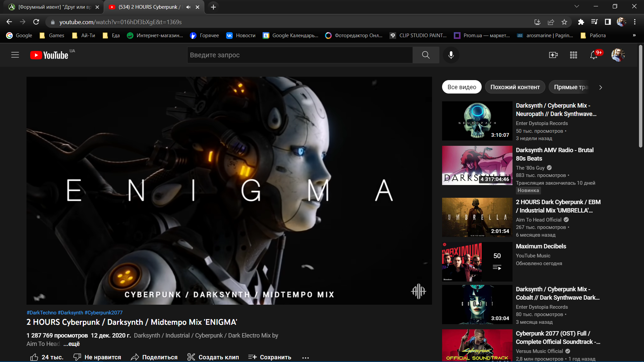Open media controls icon in Chrome toolbar

click(594, 22)
